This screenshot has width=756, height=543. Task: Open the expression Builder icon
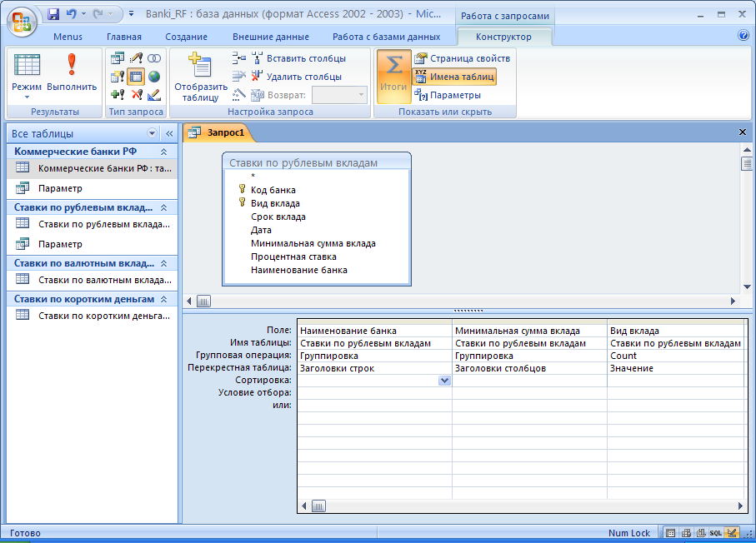coord(238,95)
